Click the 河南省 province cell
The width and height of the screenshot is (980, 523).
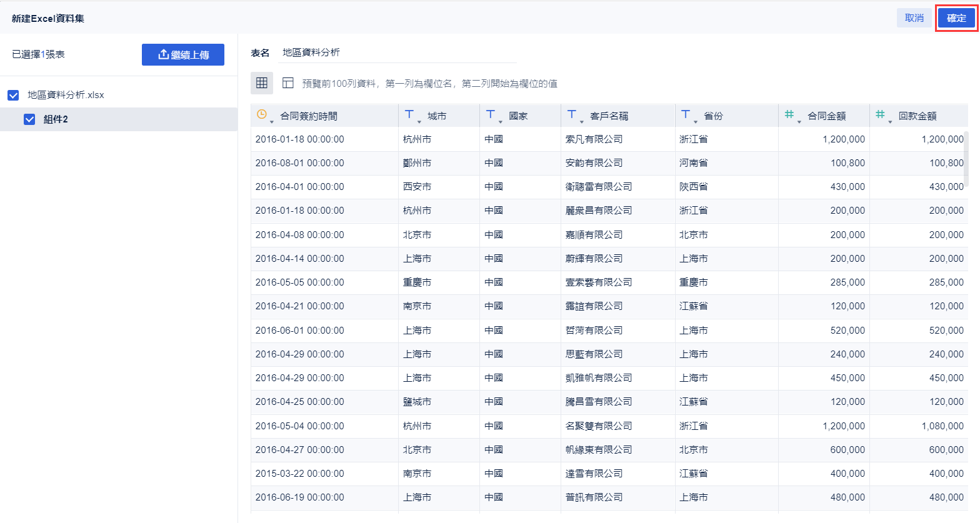[727, 163]
